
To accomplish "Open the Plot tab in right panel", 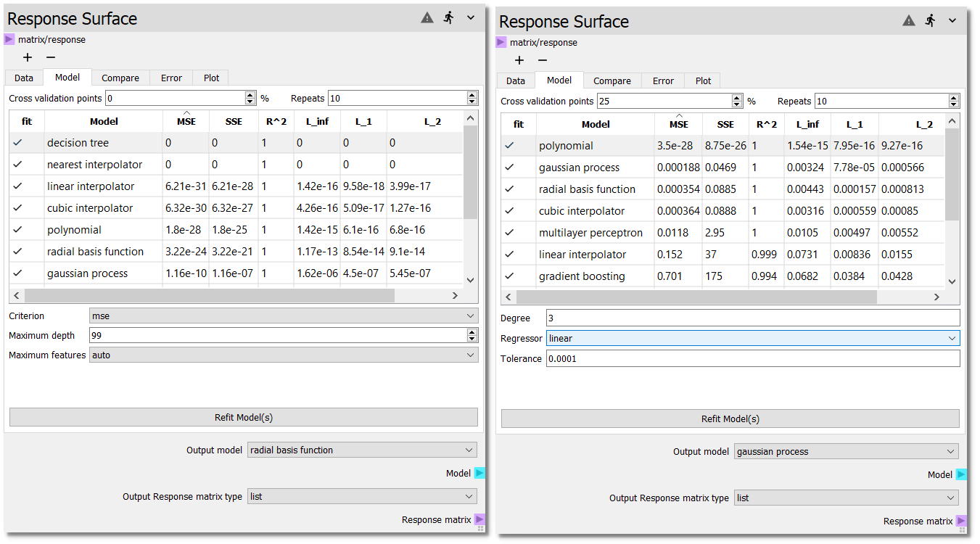I will pyautogui.click(x=703, y=81).
